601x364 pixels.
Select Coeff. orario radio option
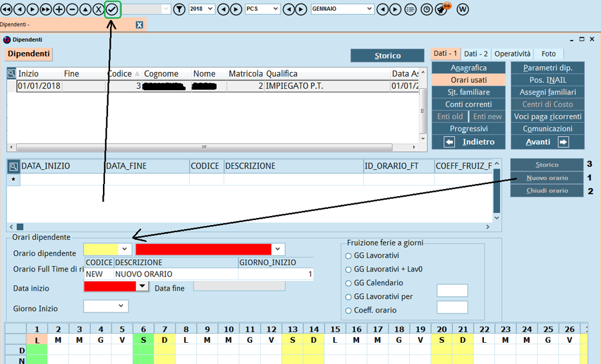348,311
